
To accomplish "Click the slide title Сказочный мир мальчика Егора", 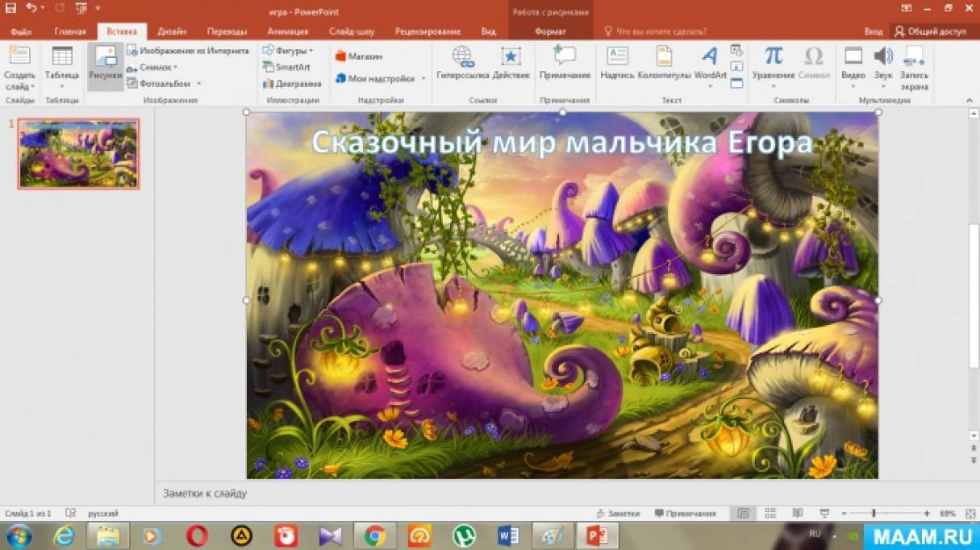I will 561,142.
